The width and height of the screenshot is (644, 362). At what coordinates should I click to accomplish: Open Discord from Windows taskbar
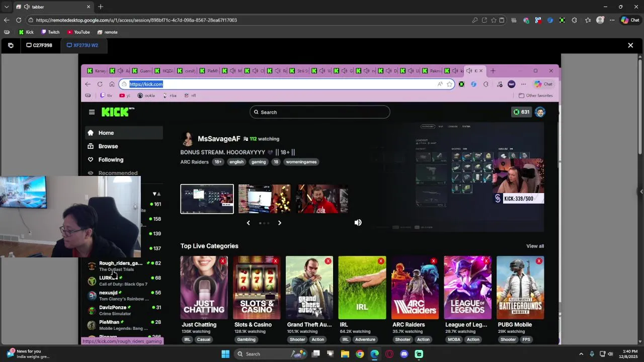[404, 354]
